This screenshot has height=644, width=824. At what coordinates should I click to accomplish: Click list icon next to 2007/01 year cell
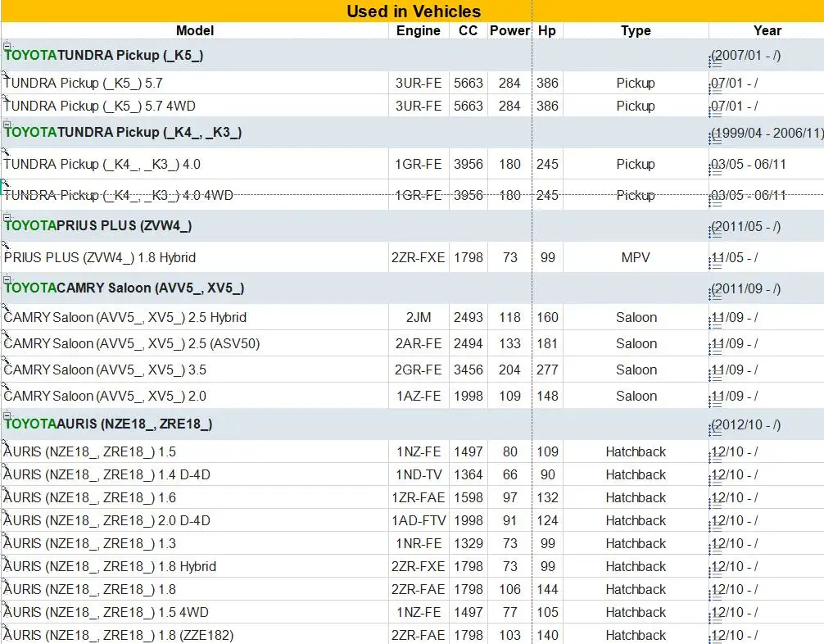point(715,61)
